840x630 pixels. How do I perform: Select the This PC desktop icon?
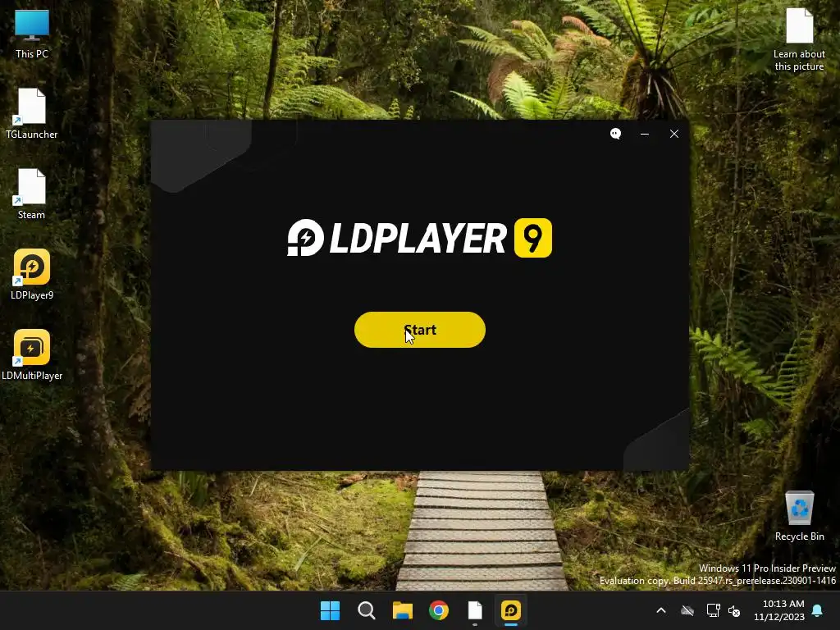pos(32,34)
